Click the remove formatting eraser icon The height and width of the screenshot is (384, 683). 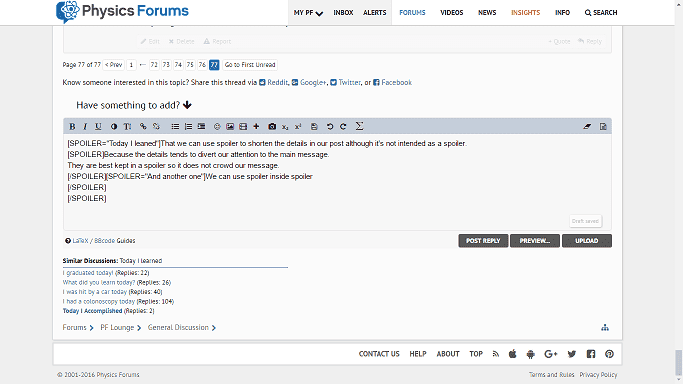pos(587,127)
